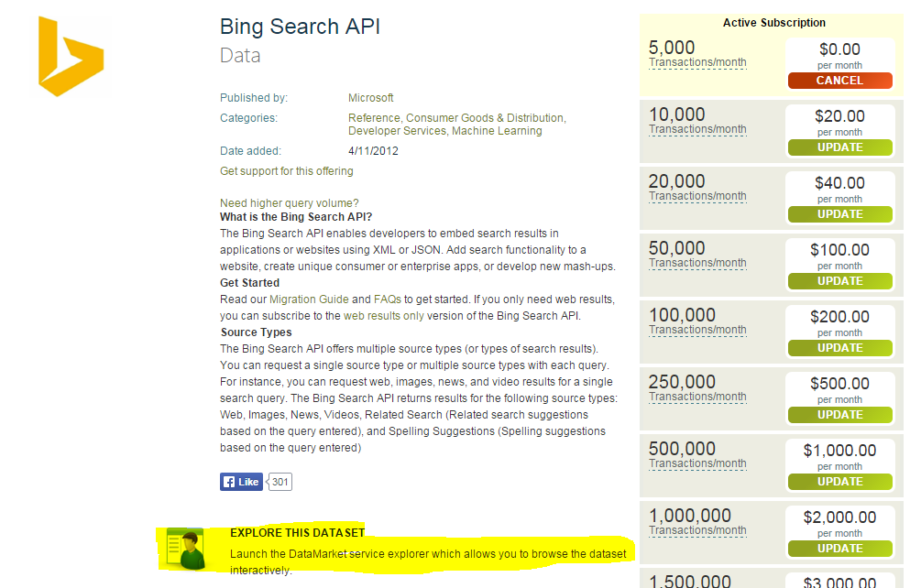This screenshot has height=588, width=921.
Task: Update to the $2,000.00 per month plan
Action: tap(840, 549)
